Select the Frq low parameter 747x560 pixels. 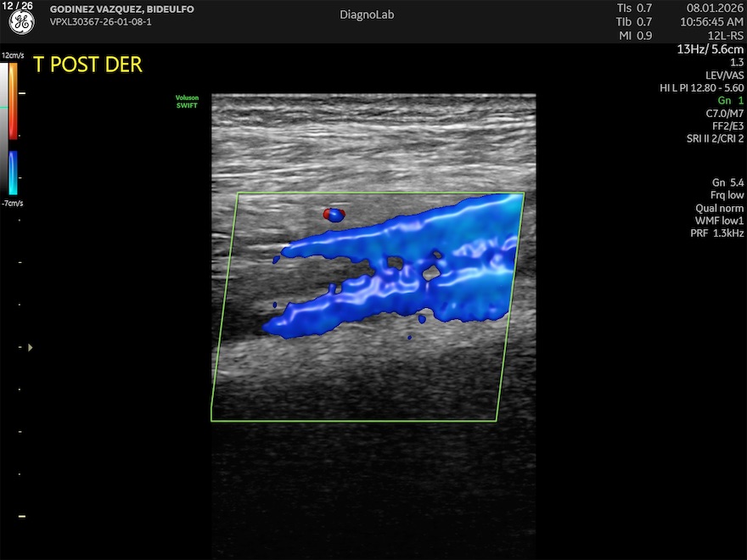[x=727, y=195]
